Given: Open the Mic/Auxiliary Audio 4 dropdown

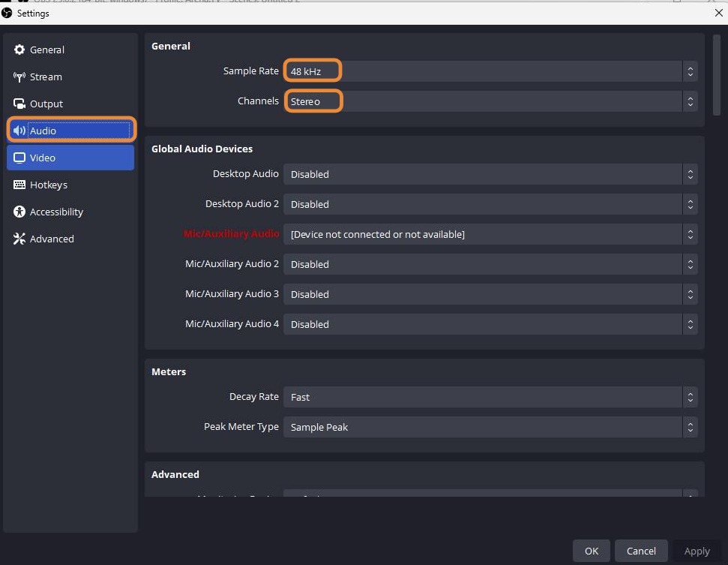Looking at the screenshot, I should (490, 324).
